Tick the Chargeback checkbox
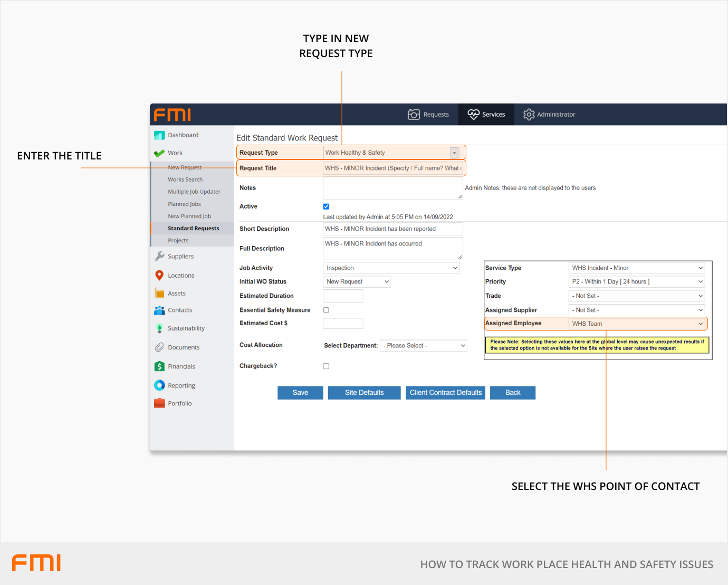Image resolution: width=728 pixels, height=585 pixels. (x=326, y=366)
